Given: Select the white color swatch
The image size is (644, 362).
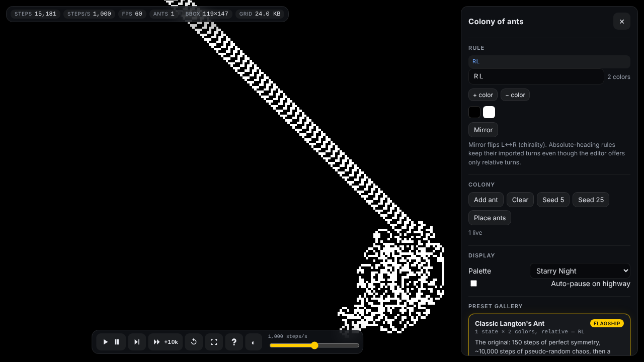Looking at the screenshot, I should tap(489, 112).
